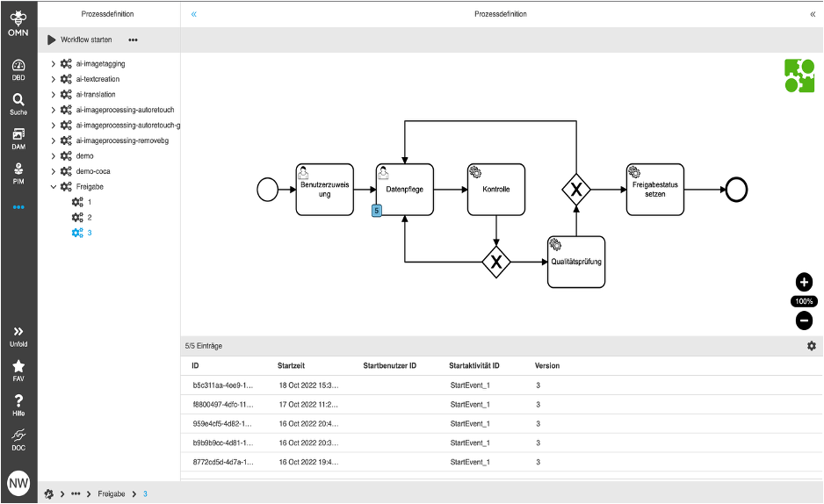The width and height of the screenshot is (824, 504).
Task: Collapse the Freigabe tree node
Action: 54,187
